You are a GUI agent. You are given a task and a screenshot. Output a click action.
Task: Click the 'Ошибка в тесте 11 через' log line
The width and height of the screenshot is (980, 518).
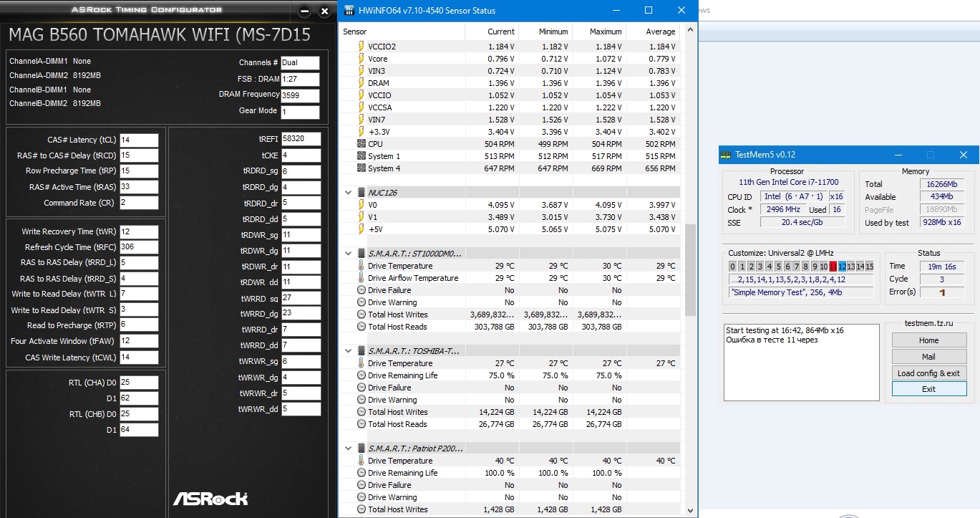pyautogui.click(x=772, y=340)
